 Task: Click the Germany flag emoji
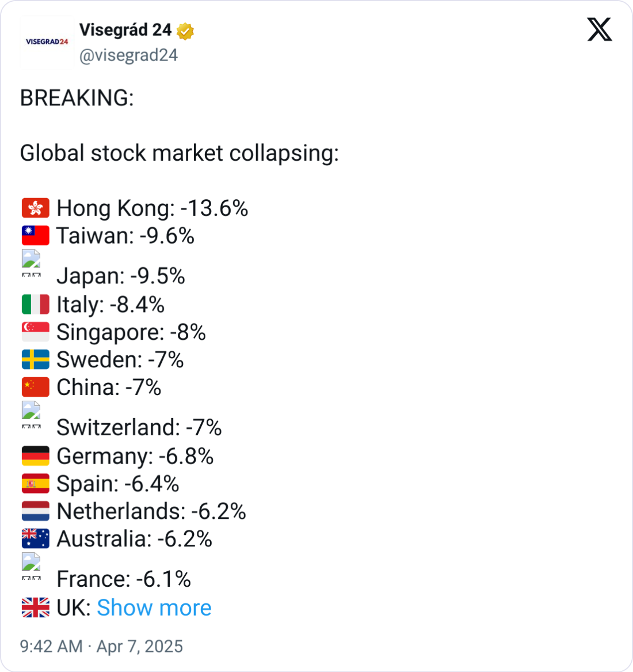[x=36, y=455]
